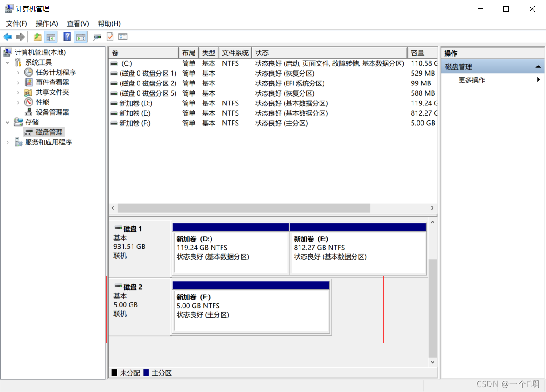546x392 pixels.
Task: Click the disk view scroll down arrow
Action: coord(433,362)
